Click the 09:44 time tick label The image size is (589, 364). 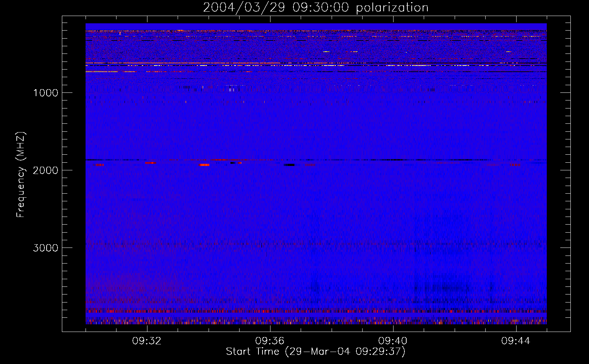point(516,341)
